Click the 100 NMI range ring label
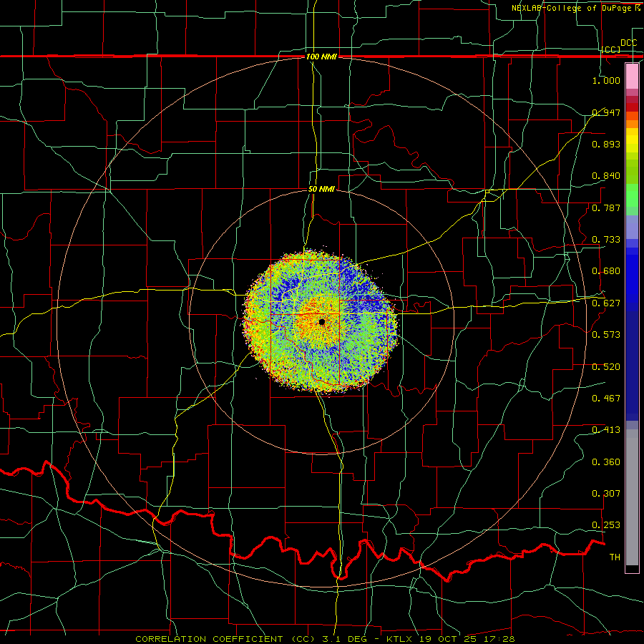644x644 pixels. (x=321, y=57)
